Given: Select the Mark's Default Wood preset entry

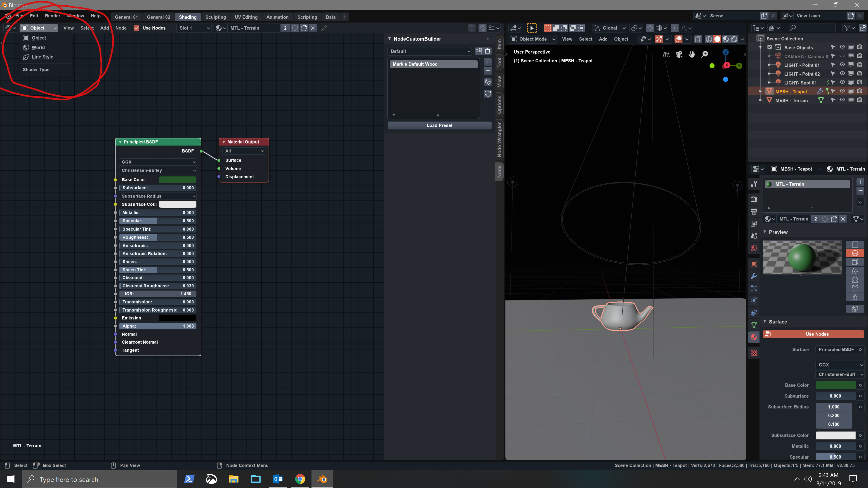Looking at the screenshot, I should 433,64.
